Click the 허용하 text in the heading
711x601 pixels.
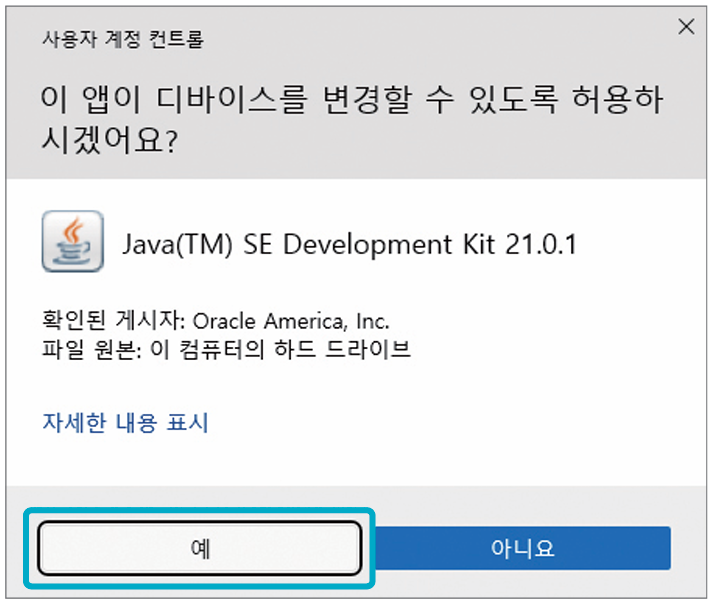click(x=618, y=99)
